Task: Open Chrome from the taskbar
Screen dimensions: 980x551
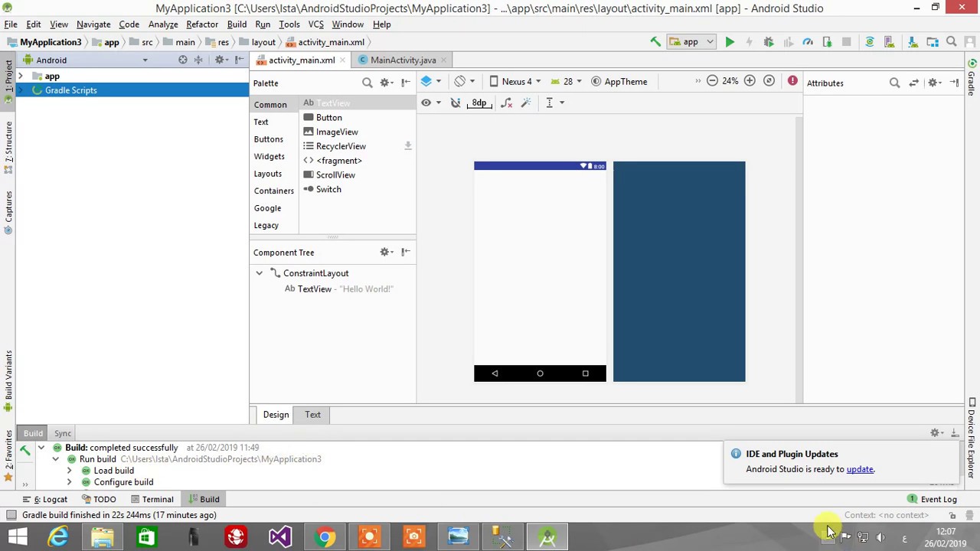Action: 325,537
